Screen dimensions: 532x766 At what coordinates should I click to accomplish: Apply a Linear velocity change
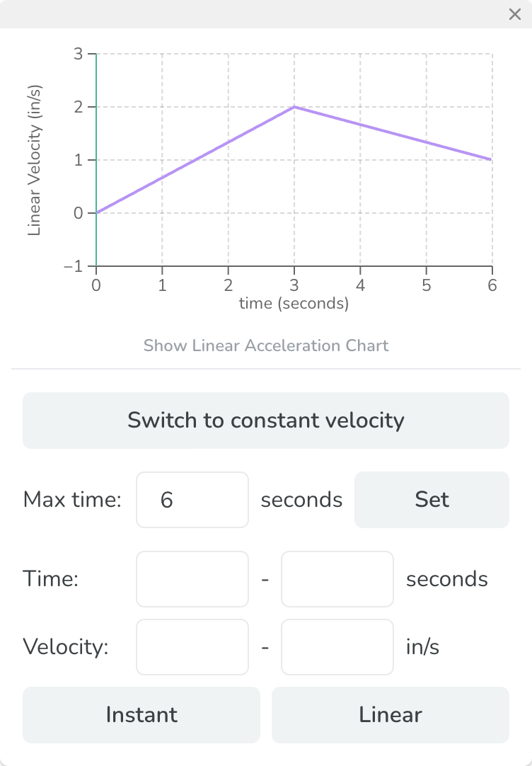(x=391, y=715)
